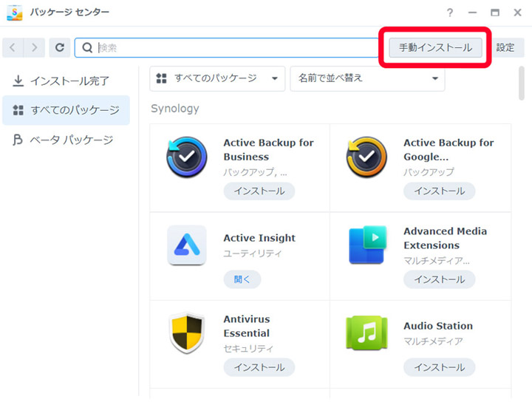532x402 pixels.
Task: Go back with the left arrow button
Action: pyautogui.click(x=13, y=47)
